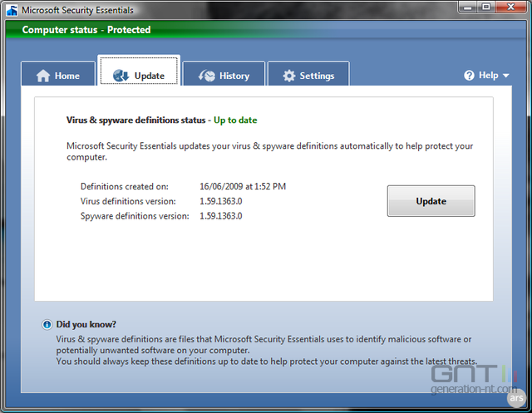Click the 'Virus definitions version:' label

click(x=128, y=201)
